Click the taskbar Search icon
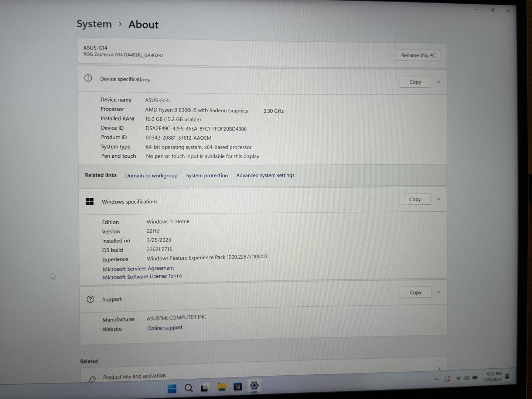Screen dimensions: 532x399 click(189, 388)
